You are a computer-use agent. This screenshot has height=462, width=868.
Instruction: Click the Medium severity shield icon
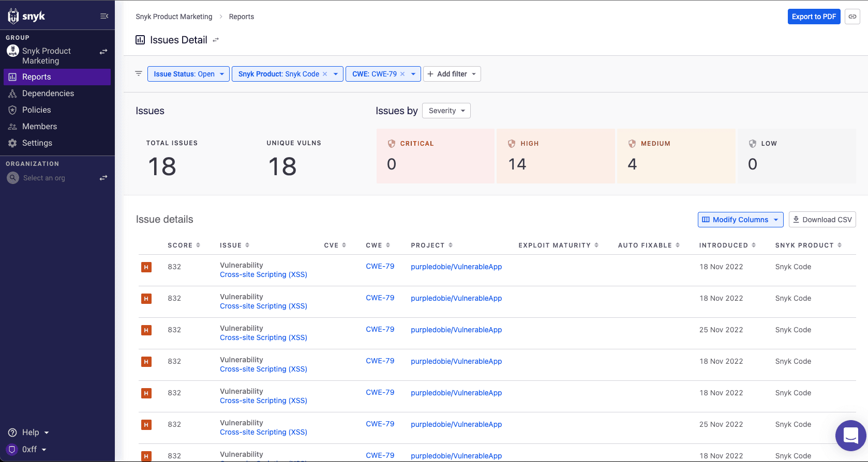click(x=632, y=143)
